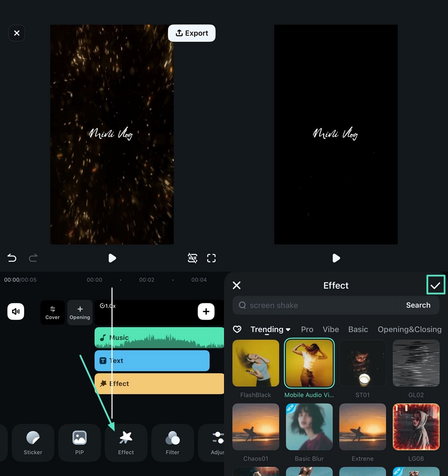Select the ST01 effect thumbnail
448x476 pixels.
click(363, 363)
